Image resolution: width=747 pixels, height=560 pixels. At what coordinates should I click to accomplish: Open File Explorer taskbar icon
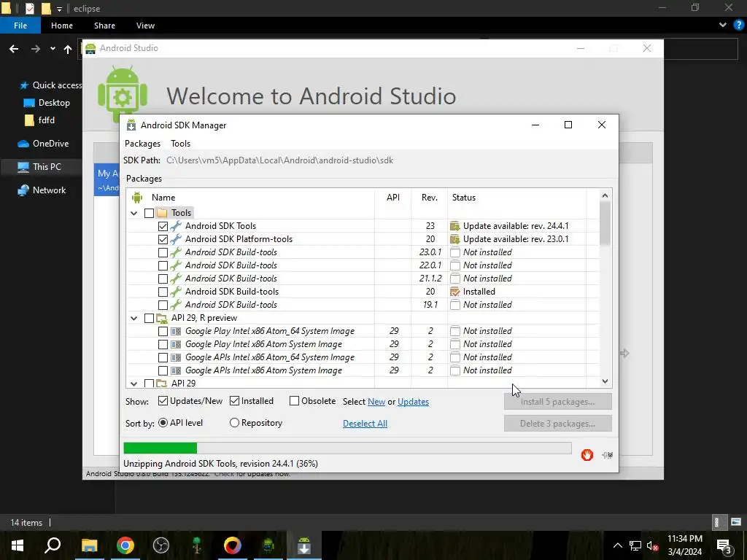[89, 545]
